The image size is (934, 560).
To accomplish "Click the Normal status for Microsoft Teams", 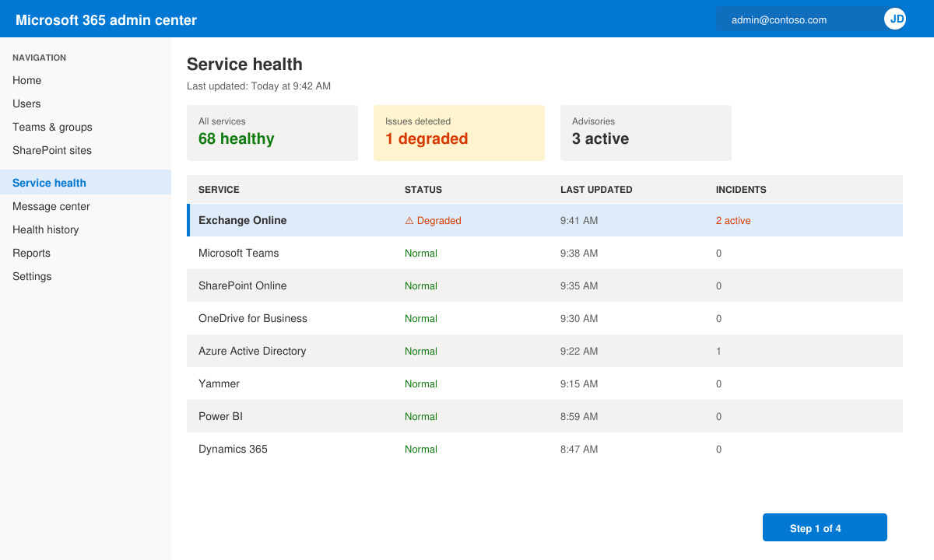I will (421, 254).
